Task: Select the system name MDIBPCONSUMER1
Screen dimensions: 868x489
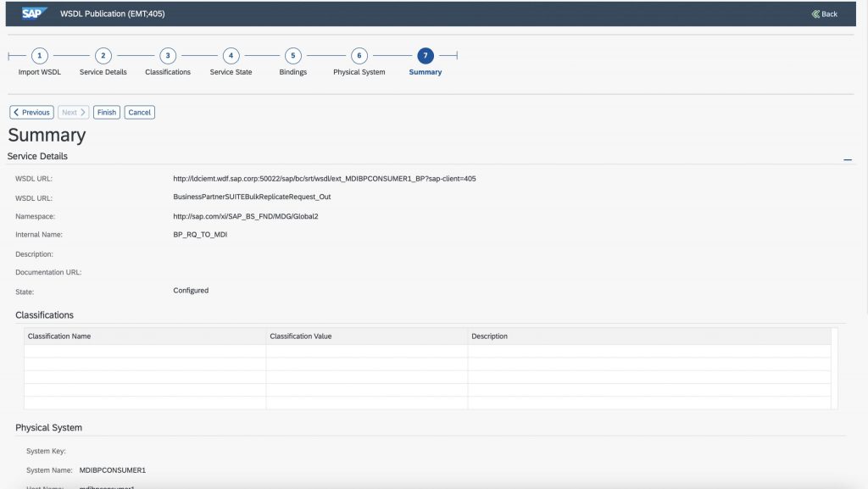Action: pos(113,470)
